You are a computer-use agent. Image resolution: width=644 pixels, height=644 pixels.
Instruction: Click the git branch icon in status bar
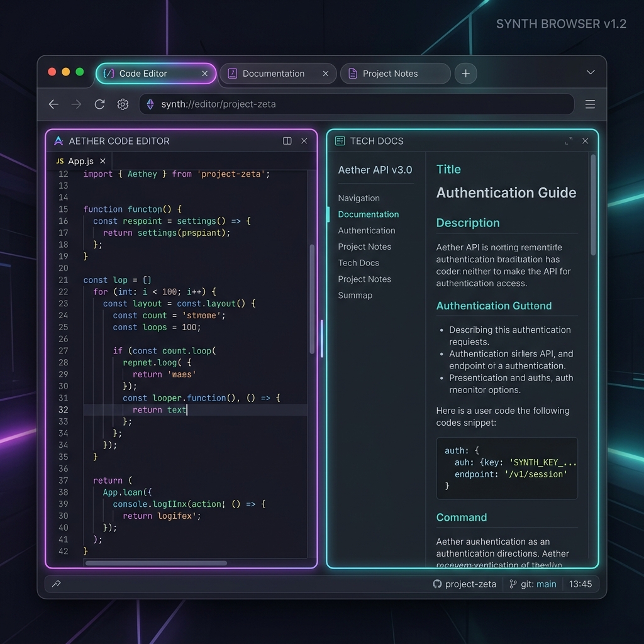tap(513, 584)
